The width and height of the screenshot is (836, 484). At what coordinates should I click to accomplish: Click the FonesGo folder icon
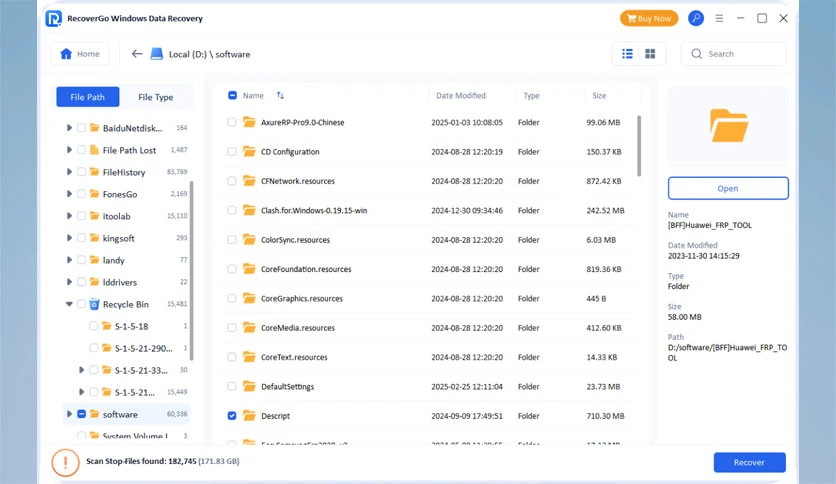tap(94, 193)
